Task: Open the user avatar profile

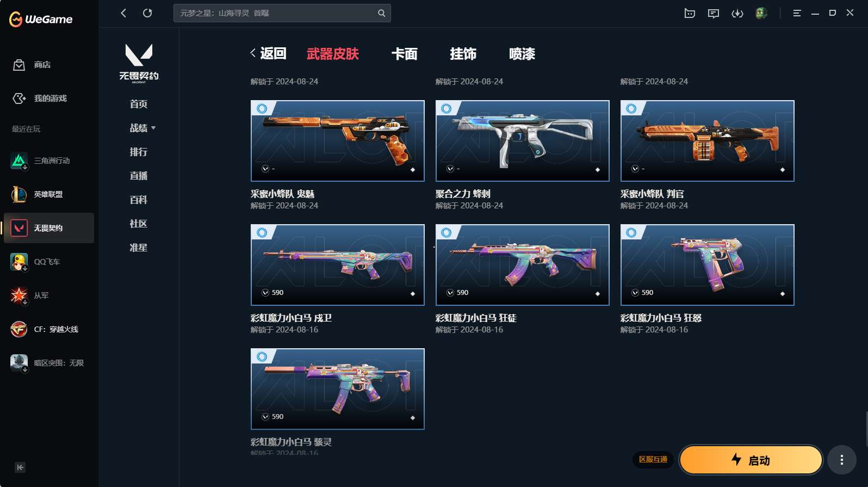Action: 761,13
